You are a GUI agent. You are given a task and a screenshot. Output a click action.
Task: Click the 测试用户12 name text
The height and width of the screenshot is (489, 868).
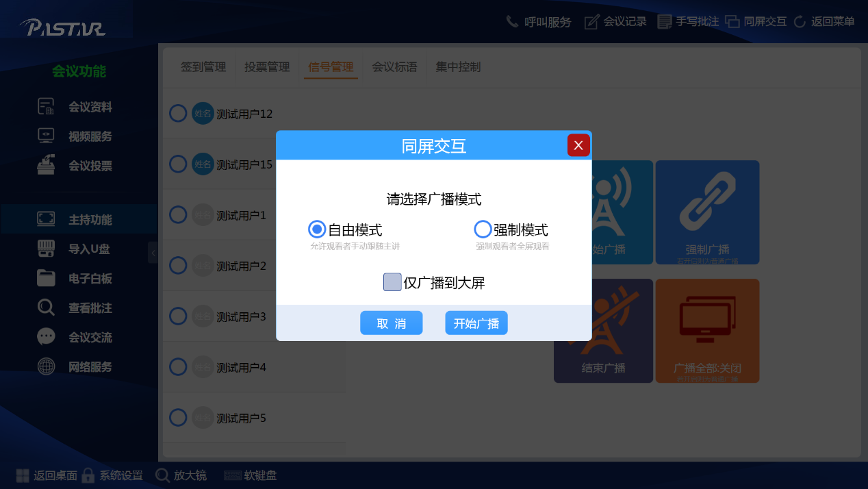[244, 114]
